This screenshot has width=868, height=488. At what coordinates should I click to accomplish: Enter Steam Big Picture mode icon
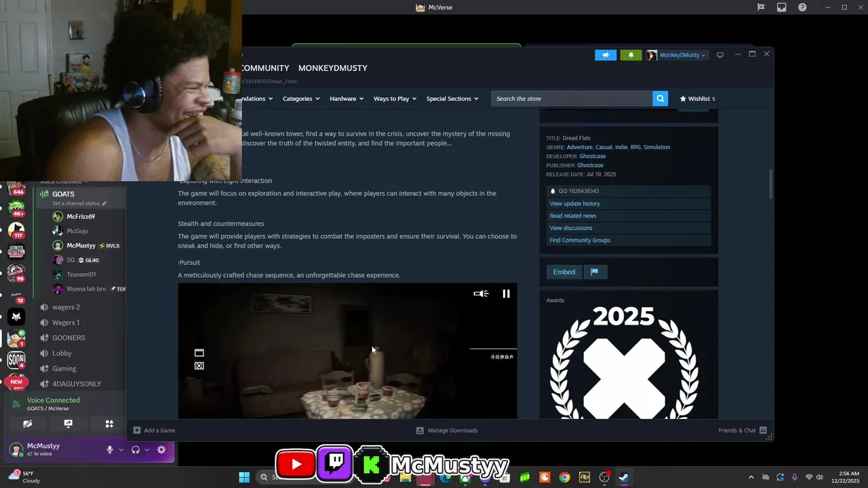coord(720,55)
